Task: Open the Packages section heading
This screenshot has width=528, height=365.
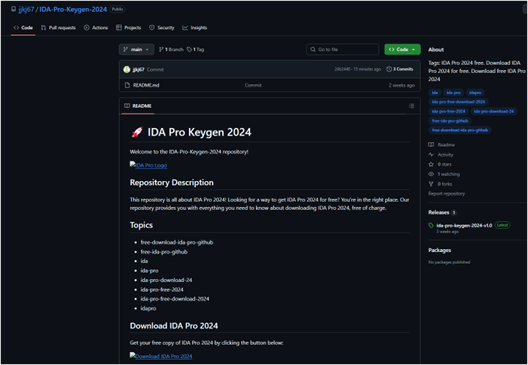Action: (440, 250)
